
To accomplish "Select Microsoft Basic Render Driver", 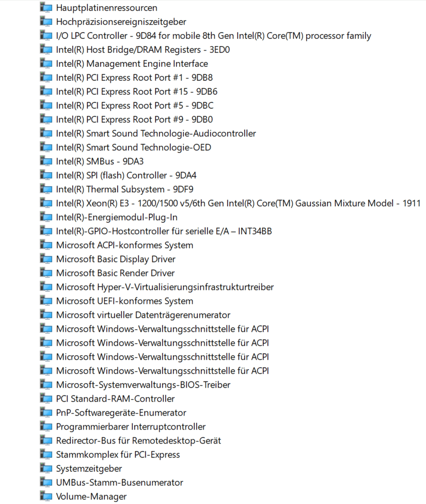I will [x=115, y=273].
